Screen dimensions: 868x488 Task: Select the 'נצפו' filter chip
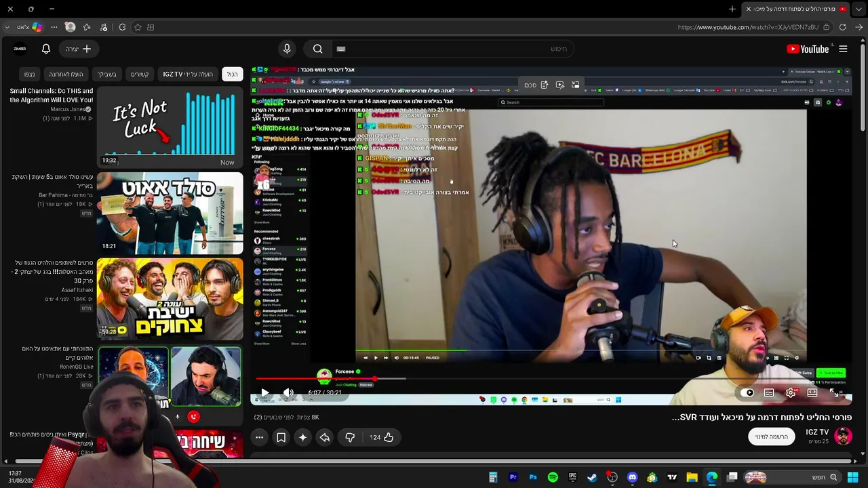point(29,74)
